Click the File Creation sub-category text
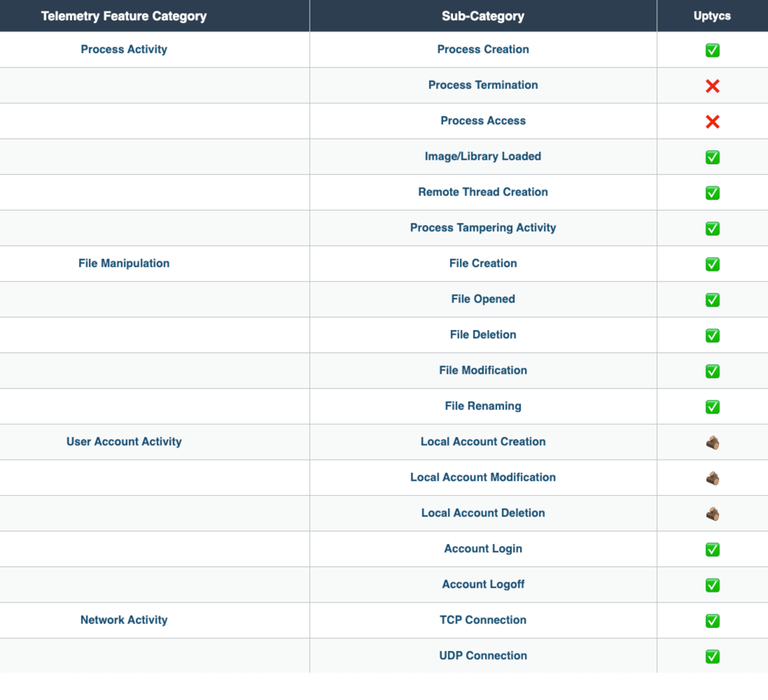 pos(483,263)
